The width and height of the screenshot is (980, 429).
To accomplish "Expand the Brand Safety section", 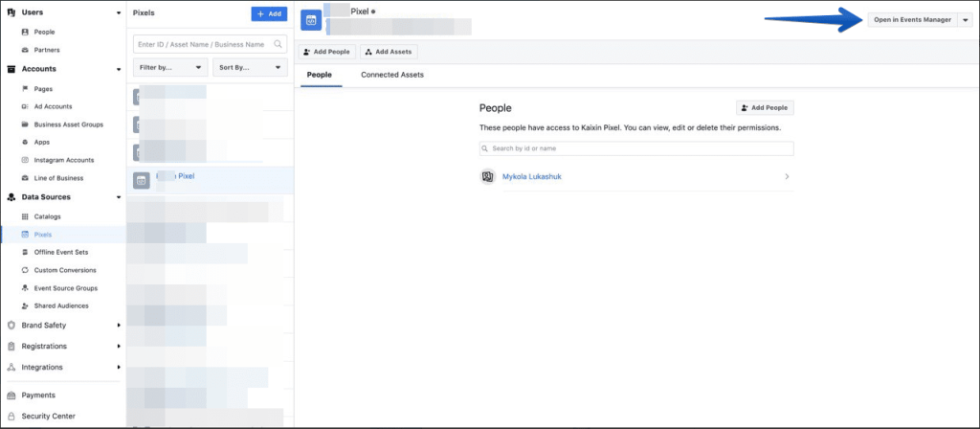I will click(118, 326).
